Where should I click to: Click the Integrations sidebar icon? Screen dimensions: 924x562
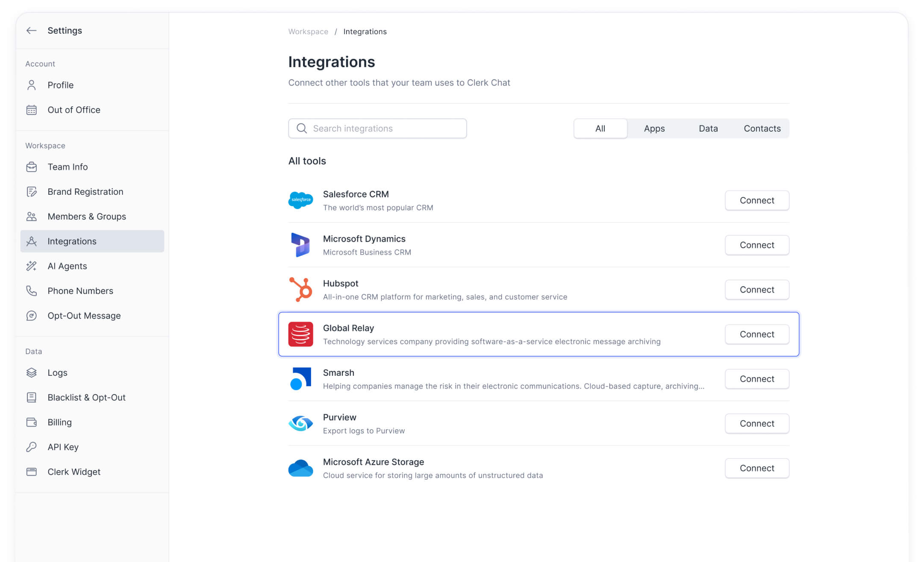click(31, 241)
